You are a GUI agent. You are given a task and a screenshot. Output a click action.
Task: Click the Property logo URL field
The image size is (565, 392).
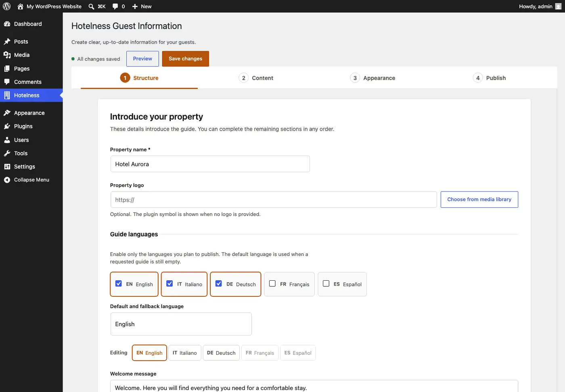(274, 200)
